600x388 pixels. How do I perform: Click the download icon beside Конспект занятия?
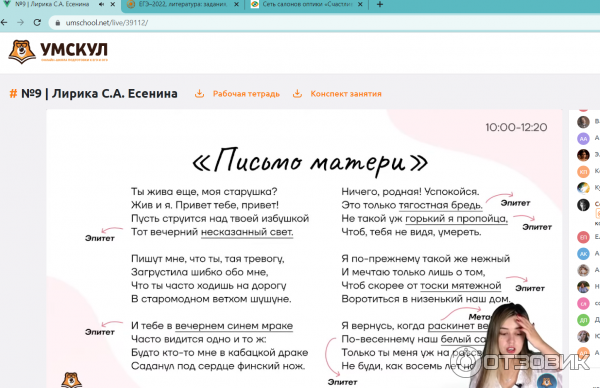(297, 93)
